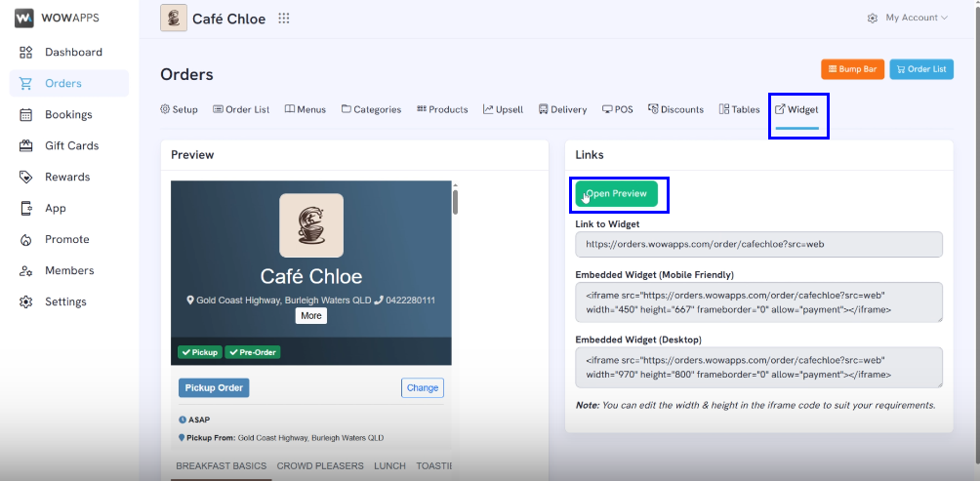Switch to the Setup tab

point(179,109)
